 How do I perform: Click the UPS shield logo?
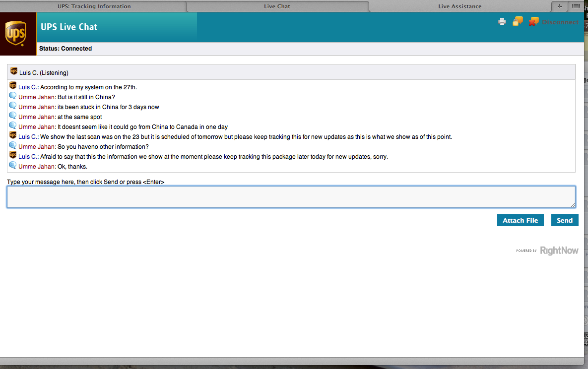click(16, 33)
